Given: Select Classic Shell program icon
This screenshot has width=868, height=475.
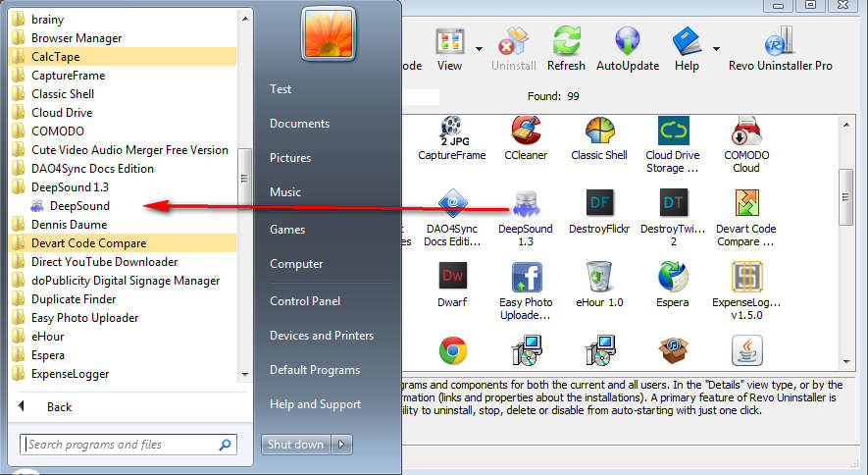Looking at the screenshot, I should pos(599,132).
